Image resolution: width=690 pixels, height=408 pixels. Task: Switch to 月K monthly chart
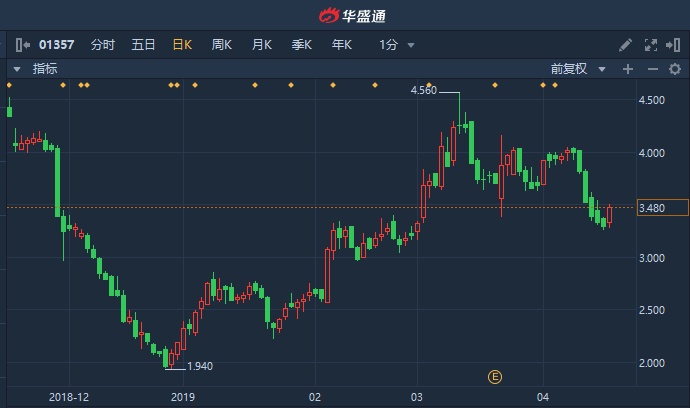[x=262, y=45]
